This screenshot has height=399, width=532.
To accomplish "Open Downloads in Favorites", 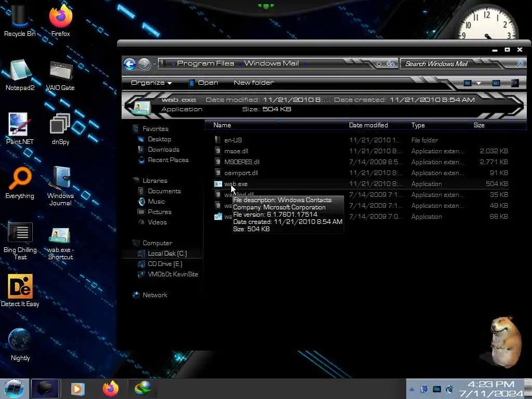I will click(164, 150).
